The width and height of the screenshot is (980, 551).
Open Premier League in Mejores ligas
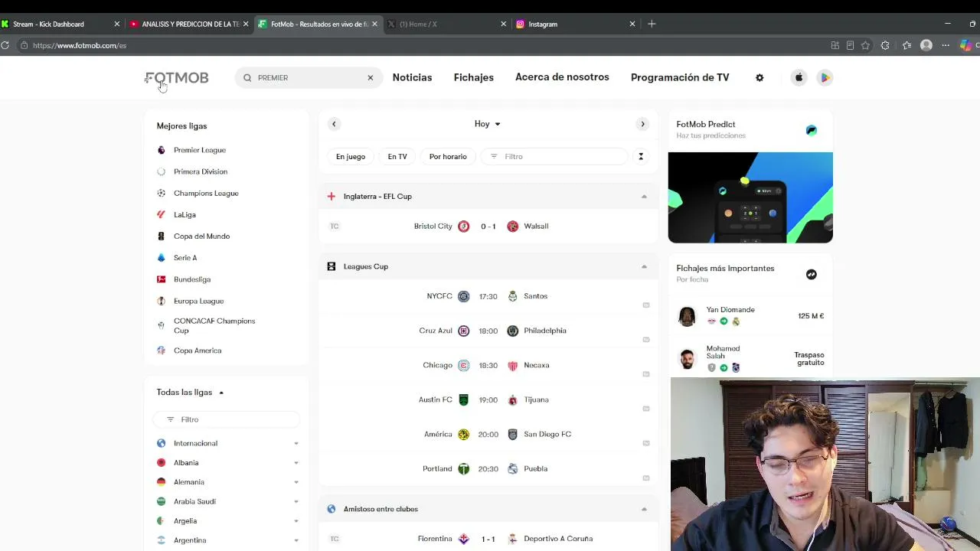tap(200, 150)
